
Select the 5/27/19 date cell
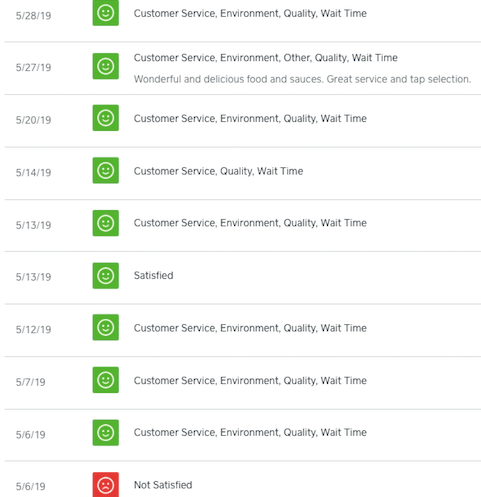(x=33, y=68)
